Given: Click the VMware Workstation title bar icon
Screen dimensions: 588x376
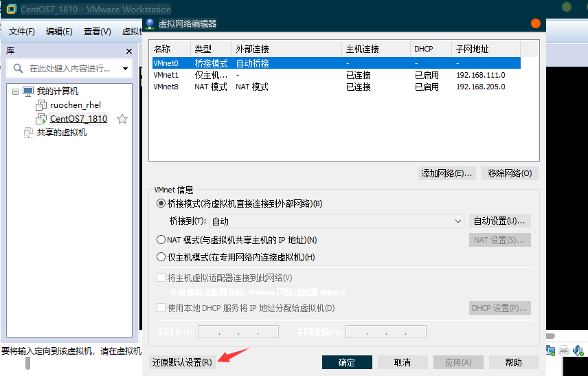Looking at the screenshot, I should [12, 9].
